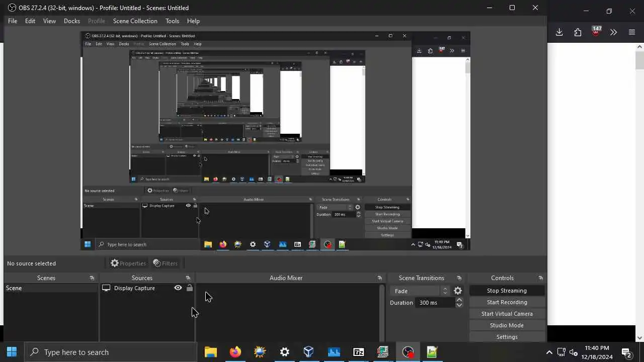644x362 pixels.
Task: Open the Edit menu
Action: pyautogui.click(x=30, y=21)
